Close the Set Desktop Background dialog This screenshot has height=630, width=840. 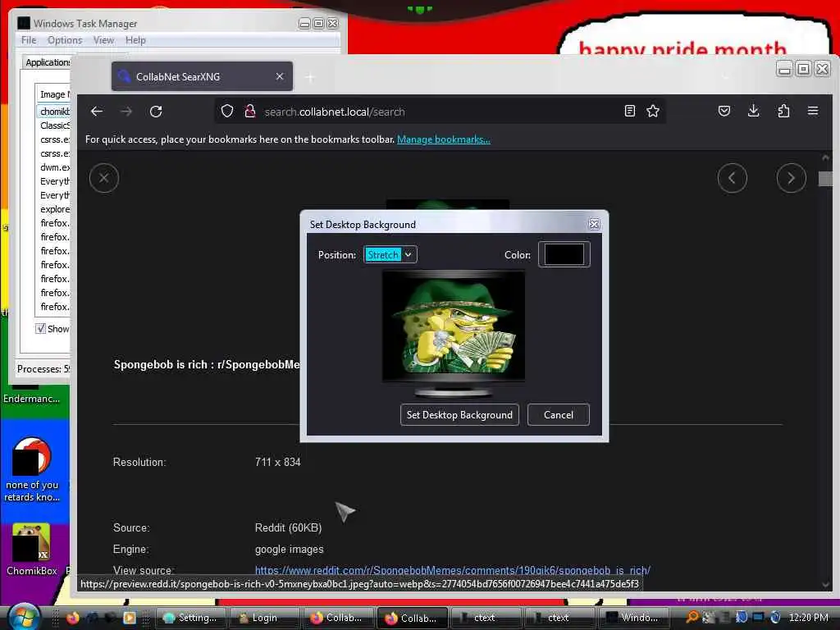594,224
